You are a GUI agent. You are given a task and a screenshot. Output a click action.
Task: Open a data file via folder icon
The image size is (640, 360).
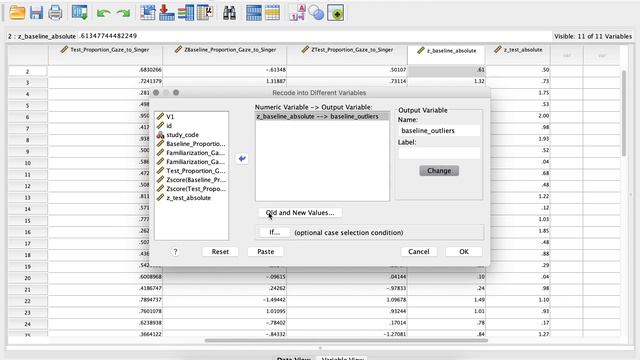click(17, 13)
